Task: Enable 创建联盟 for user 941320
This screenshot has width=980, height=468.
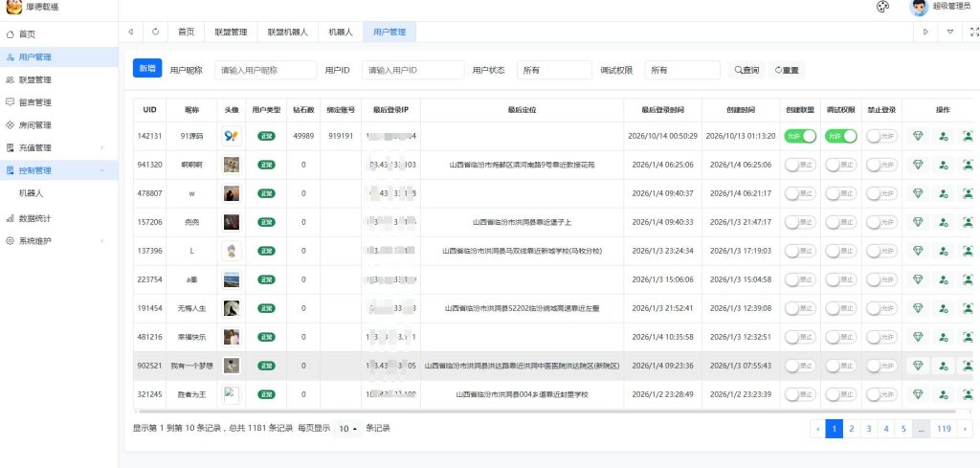Action: [x=800, y=165]
